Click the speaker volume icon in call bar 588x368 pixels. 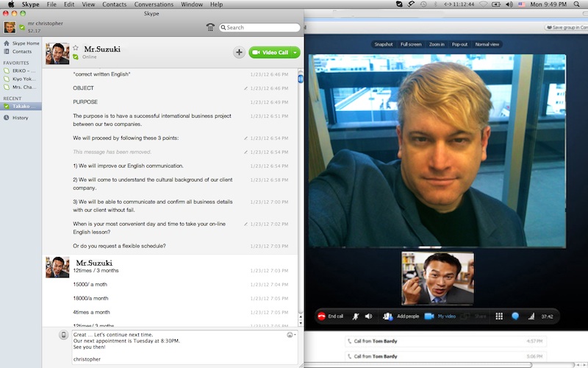pos(369,316)
